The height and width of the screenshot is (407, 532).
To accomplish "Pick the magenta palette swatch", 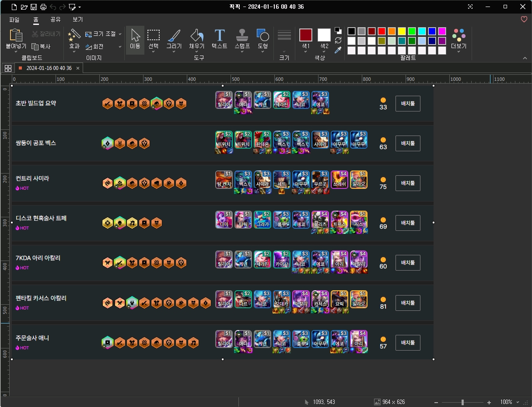I will [442, 31].
